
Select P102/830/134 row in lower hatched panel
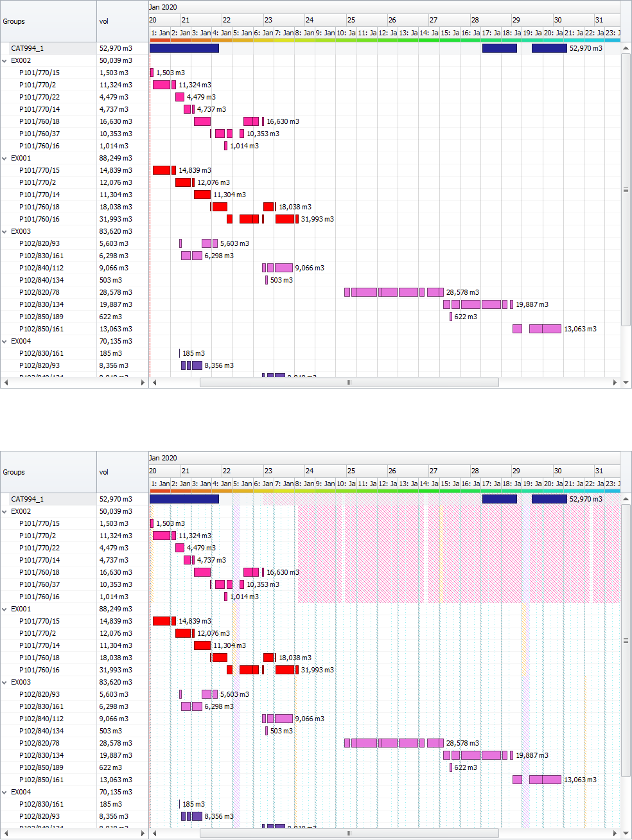pyautogui.click(x=74, y=755)
